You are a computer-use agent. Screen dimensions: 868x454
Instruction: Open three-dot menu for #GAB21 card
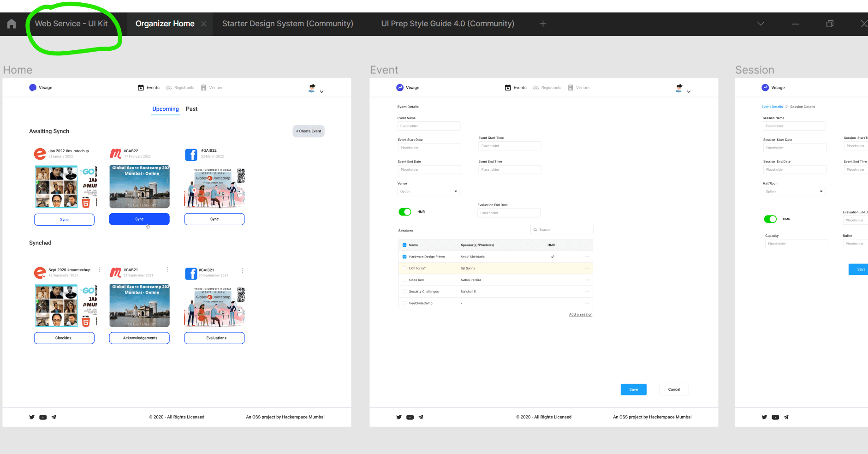tap(167, 270)
